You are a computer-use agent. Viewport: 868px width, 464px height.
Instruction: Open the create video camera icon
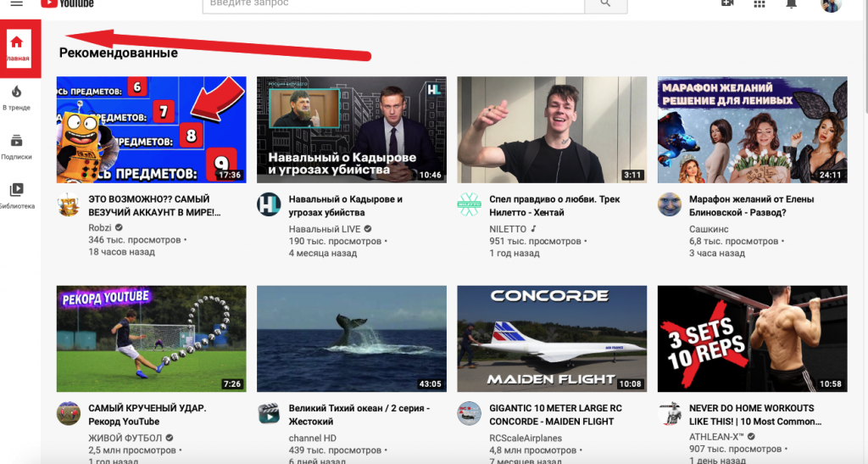point(727,3)
